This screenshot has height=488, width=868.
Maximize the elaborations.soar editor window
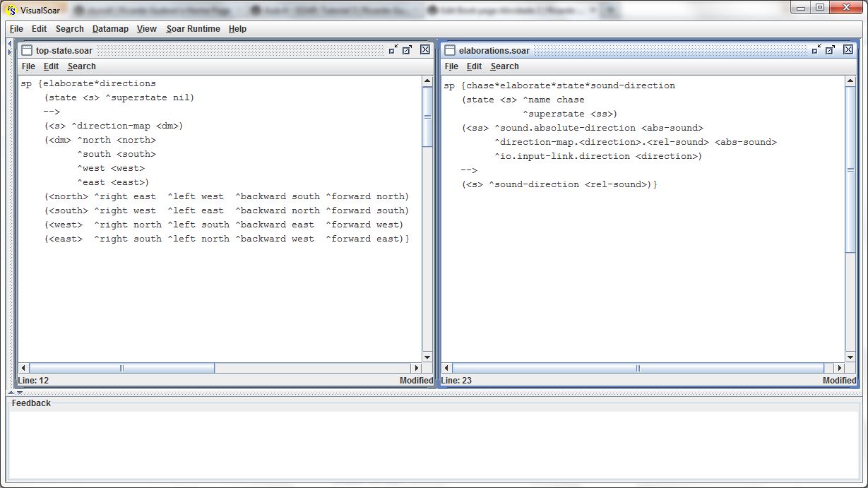click(831, 49)
